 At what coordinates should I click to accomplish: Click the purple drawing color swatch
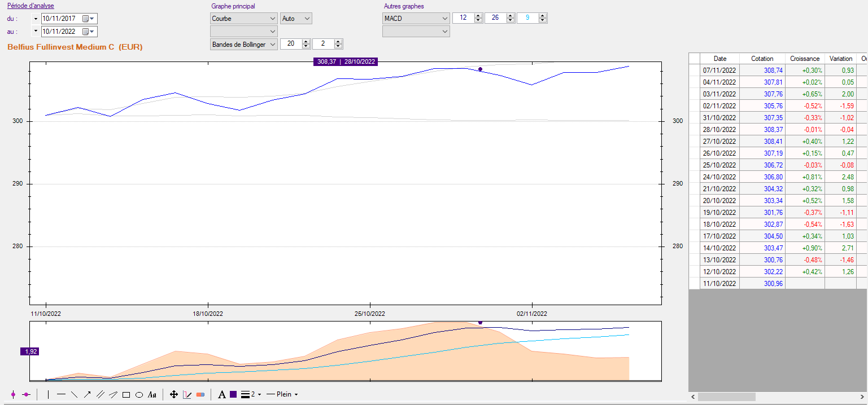pos(233,394)
